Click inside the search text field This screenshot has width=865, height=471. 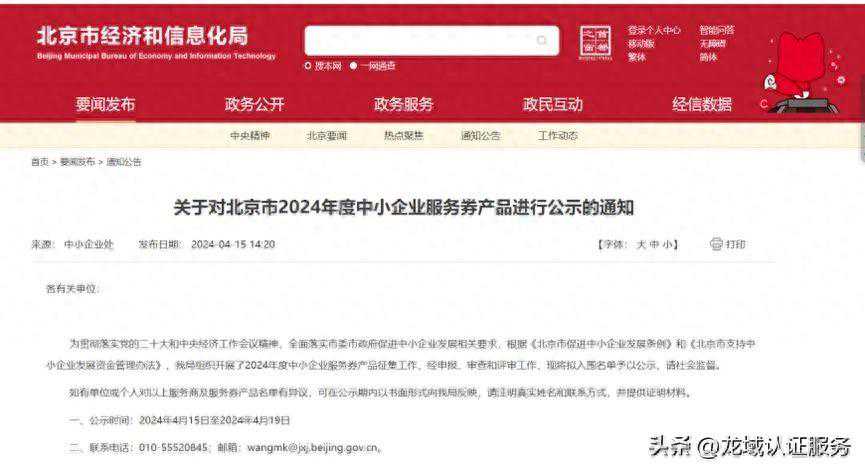click(419, 40)
